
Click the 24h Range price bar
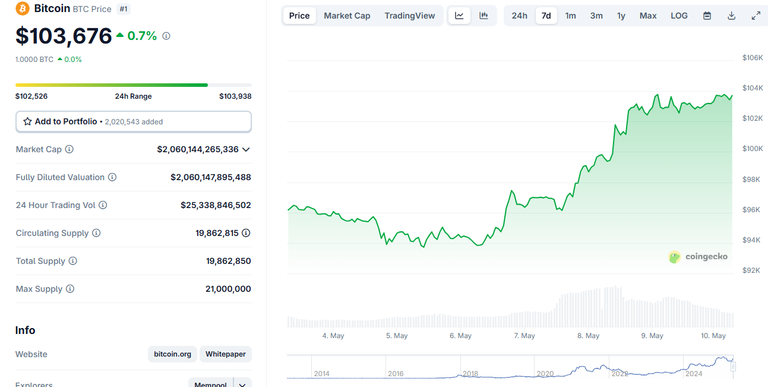click(x=133, y=85)
